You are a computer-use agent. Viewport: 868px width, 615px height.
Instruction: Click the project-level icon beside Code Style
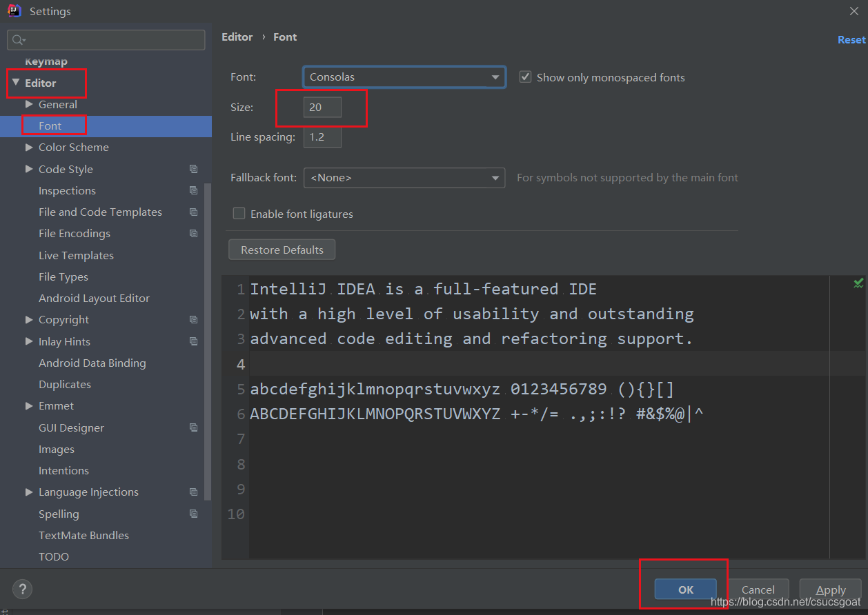point(193,169)
